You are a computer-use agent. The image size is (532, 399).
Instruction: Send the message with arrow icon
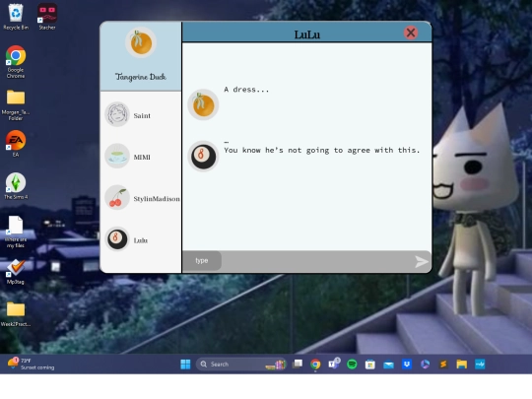point(422,262)
